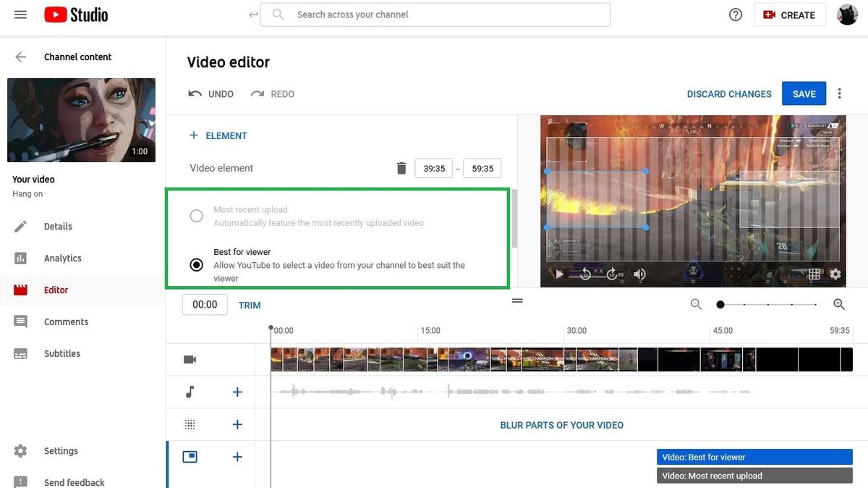Screen dimensions: 868x488
Task: Rewind the preview ten seconds
Action: 586,274
